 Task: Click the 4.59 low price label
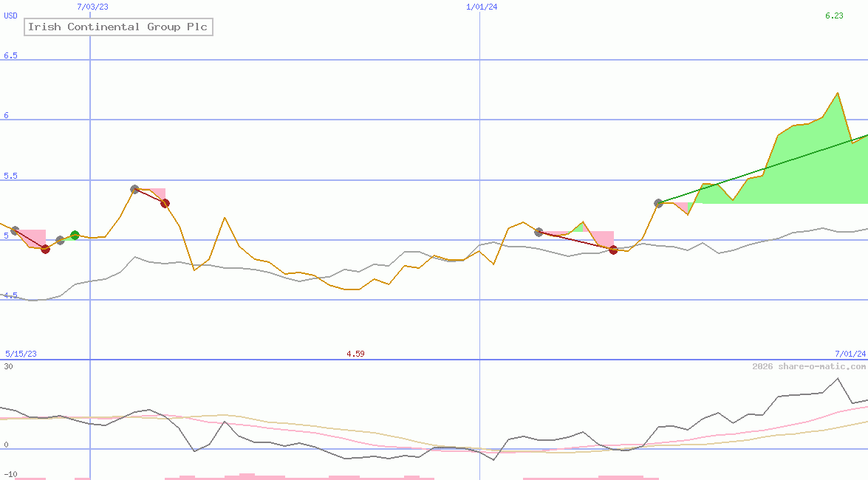tap(355, 354)
